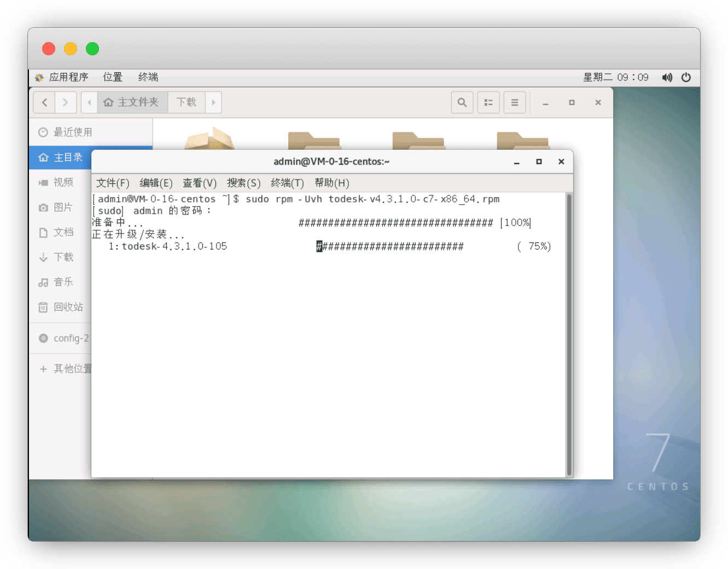Image resolution: width=728 pixels, height=569 pixels.
Task: Go back with the left arrow button
Action: tap(44, 102)
